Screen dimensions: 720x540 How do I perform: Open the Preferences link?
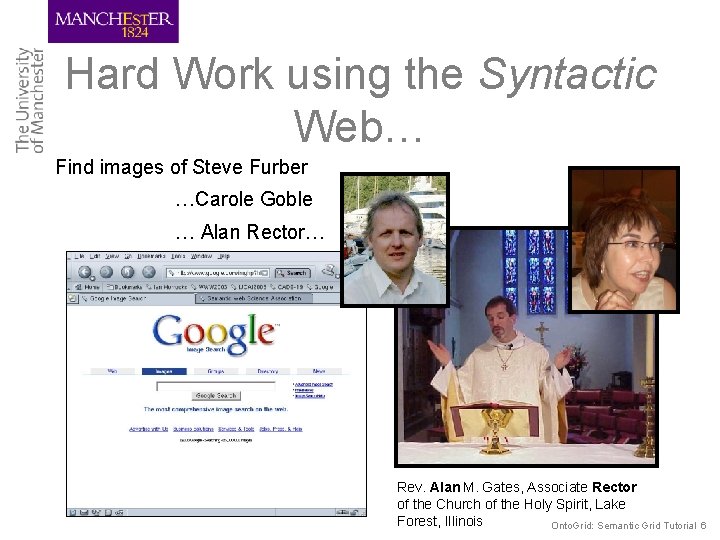(304, 390)
